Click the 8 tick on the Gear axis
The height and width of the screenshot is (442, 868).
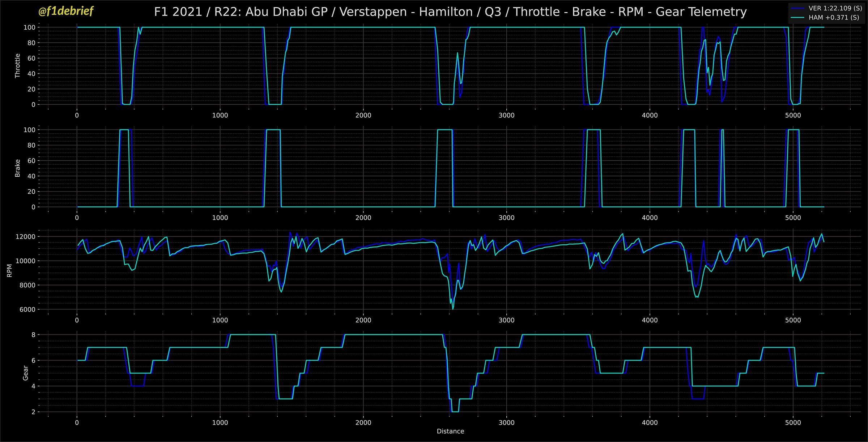34,335
